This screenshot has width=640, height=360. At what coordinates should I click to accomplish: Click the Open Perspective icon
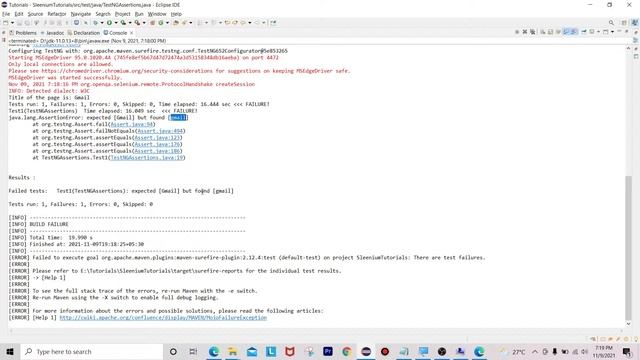[624, 22]
